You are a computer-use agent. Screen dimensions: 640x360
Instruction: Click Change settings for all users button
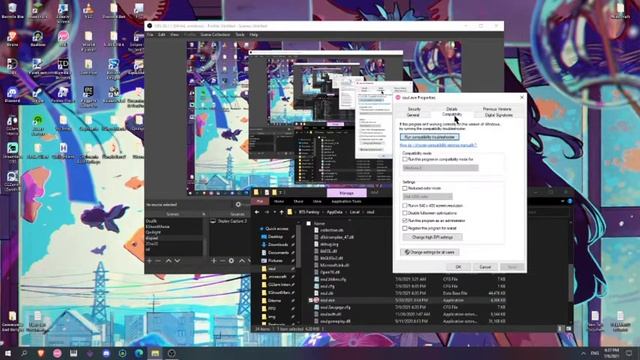click(429, 252)
